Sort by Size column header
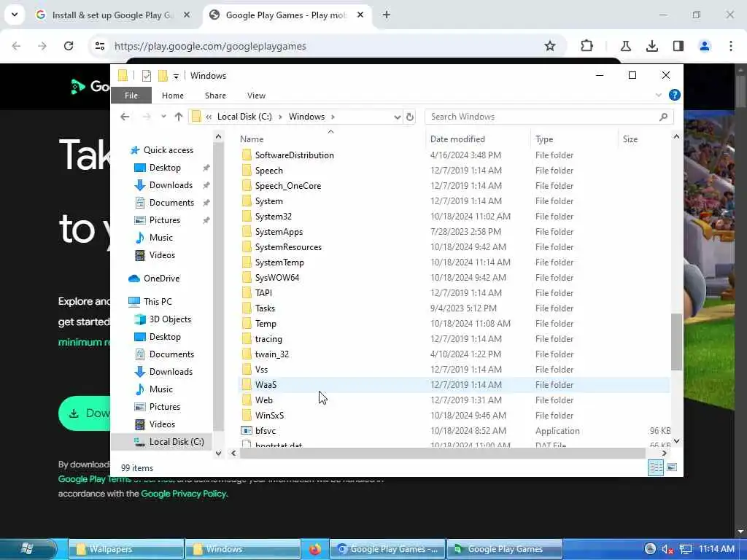The width and height of the screenshot is (747, 560). [x=630, y=139]
